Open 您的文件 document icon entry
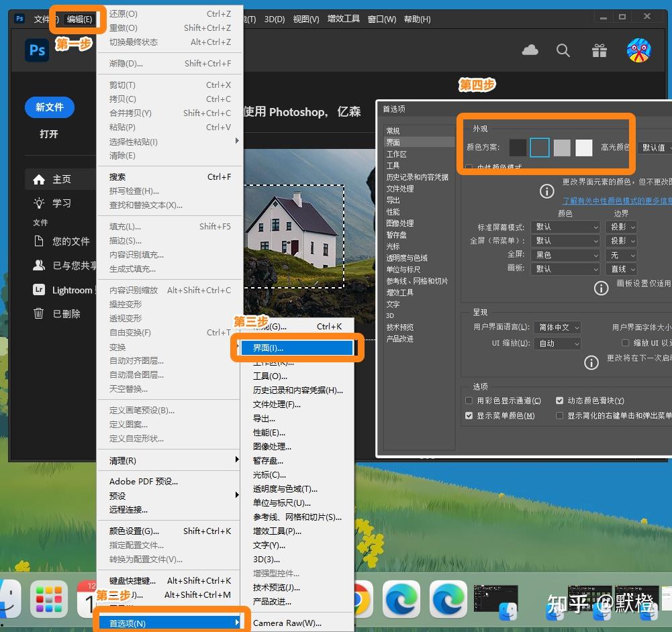The image size is (672, 632). [62, 242]
